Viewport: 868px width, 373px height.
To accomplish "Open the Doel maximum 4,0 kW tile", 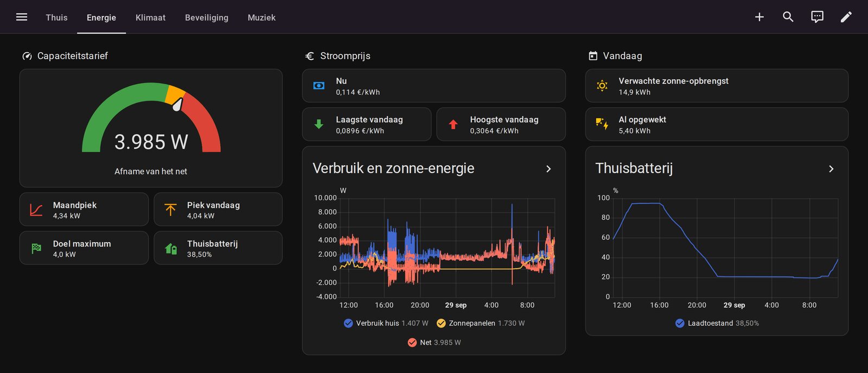I will tap(84, 248).
